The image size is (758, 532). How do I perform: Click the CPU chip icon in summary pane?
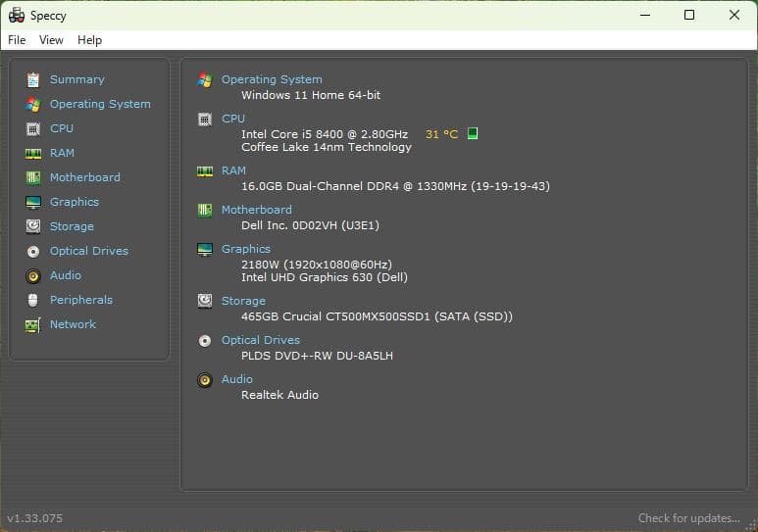(x=205, y=120)
